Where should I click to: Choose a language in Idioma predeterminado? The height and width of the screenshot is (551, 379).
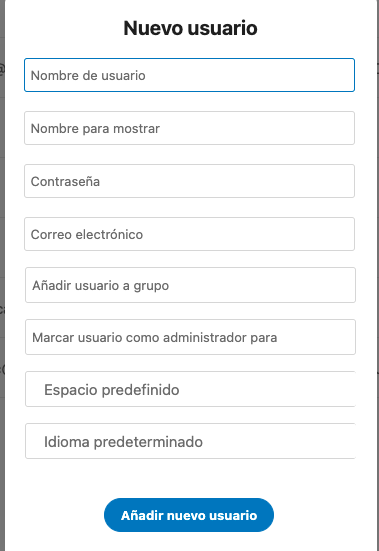tap(190, 441)
